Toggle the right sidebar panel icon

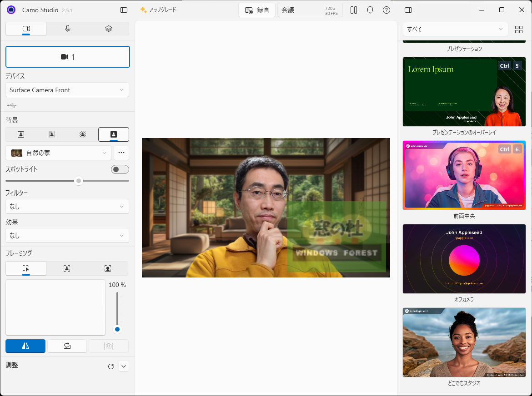tap(408, 10)
